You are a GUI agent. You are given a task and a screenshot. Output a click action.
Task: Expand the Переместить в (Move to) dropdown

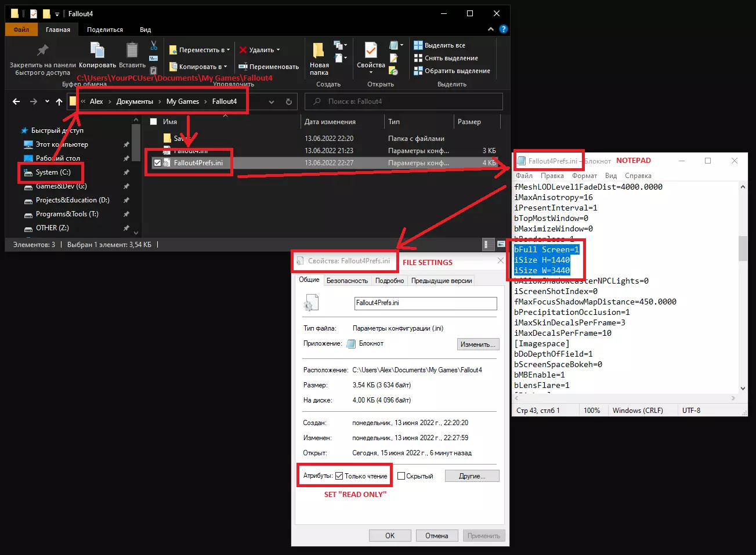228,50
